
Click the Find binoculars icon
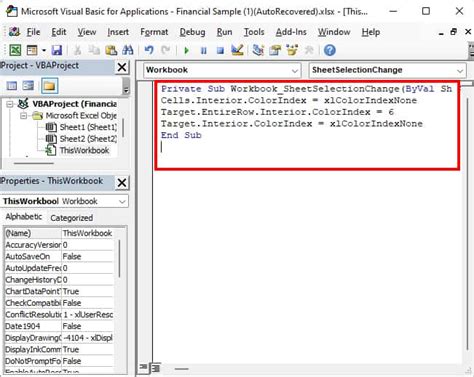tap(128, 50)
